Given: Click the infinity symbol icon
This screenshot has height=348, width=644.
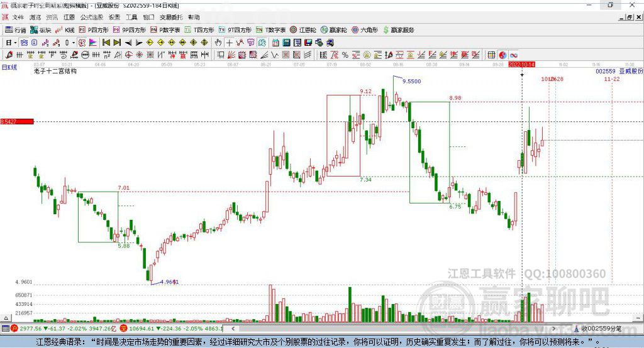Looking at the screenshot, I should [x=513, y=55].
